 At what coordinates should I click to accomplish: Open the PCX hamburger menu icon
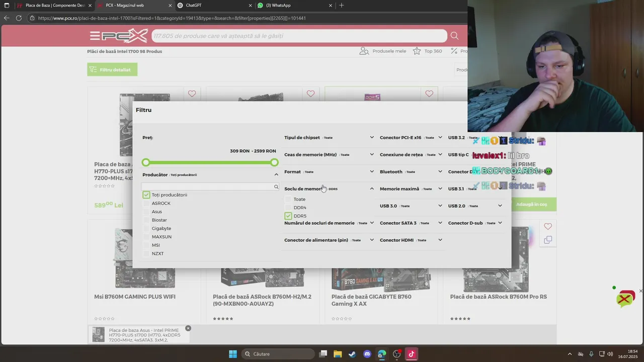[95, 36]
